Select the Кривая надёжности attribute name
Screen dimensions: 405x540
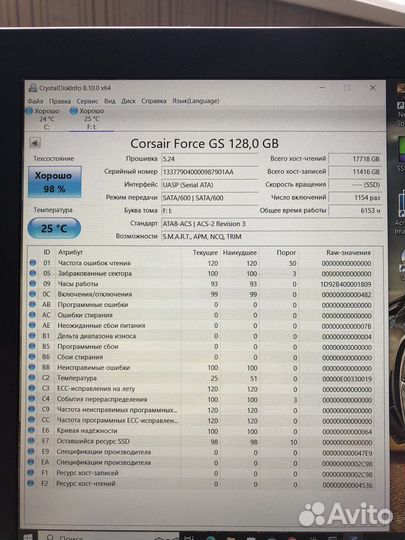(x=87, y=430)
